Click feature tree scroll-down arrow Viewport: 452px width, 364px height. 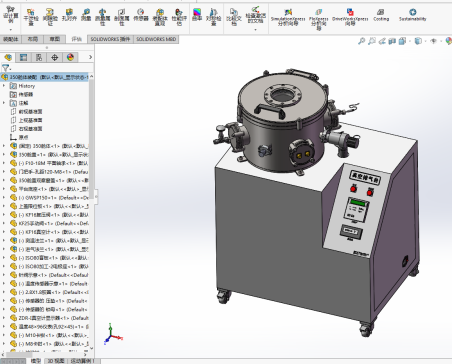click(x=92, y=348)
